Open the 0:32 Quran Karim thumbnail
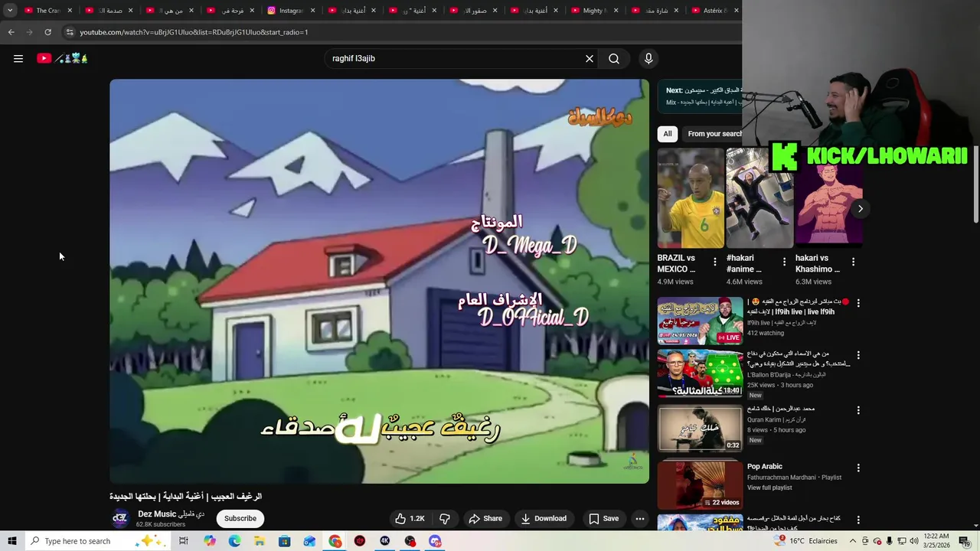980x551 pixels. 700,428
